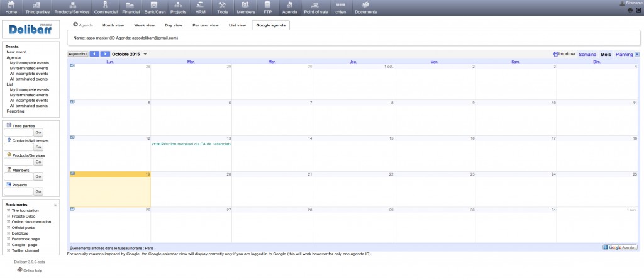The image size is (644, 280).
Task: Click the printer icon in top-right header
Action: [x=630, y=10]
